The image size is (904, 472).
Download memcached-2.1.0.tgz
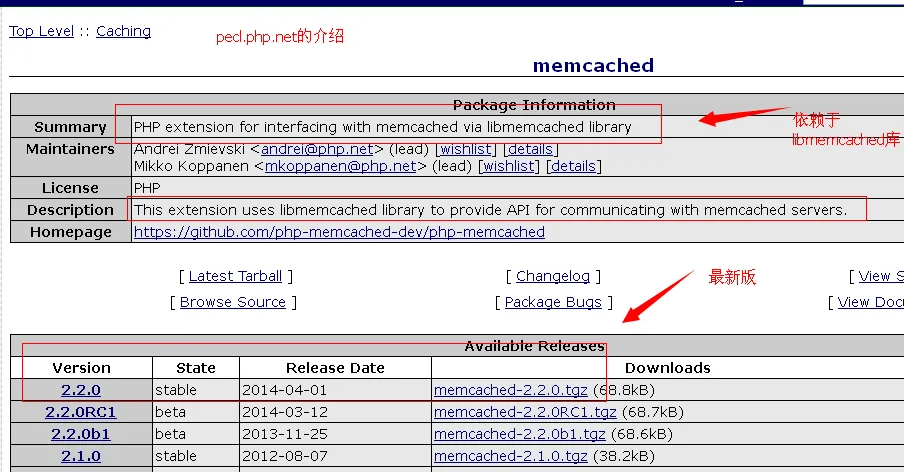[x=511, y=456]
